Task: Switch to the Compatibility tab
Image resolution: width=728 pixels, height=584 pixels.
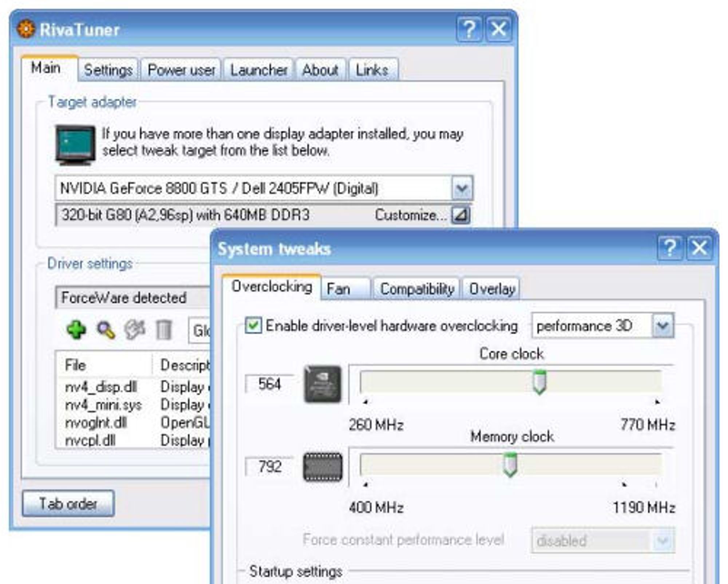Action: pos(417,289)
